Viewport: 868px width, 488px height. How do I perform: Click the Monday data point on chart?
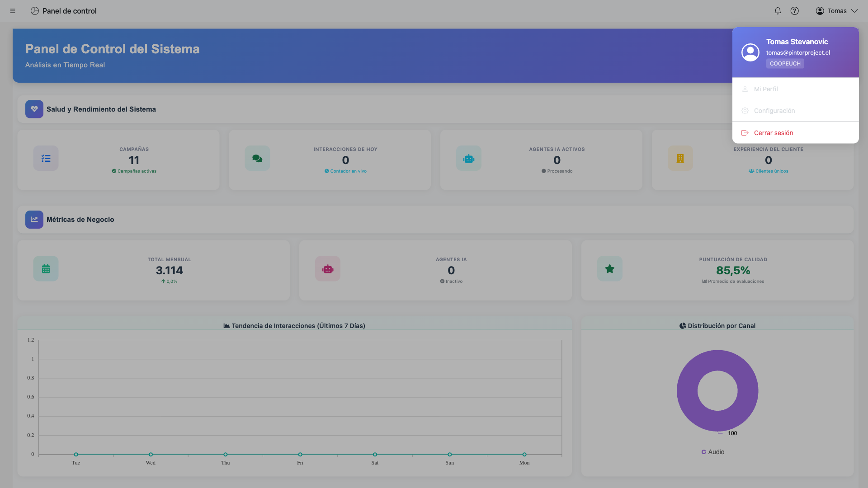click(524, 454)
